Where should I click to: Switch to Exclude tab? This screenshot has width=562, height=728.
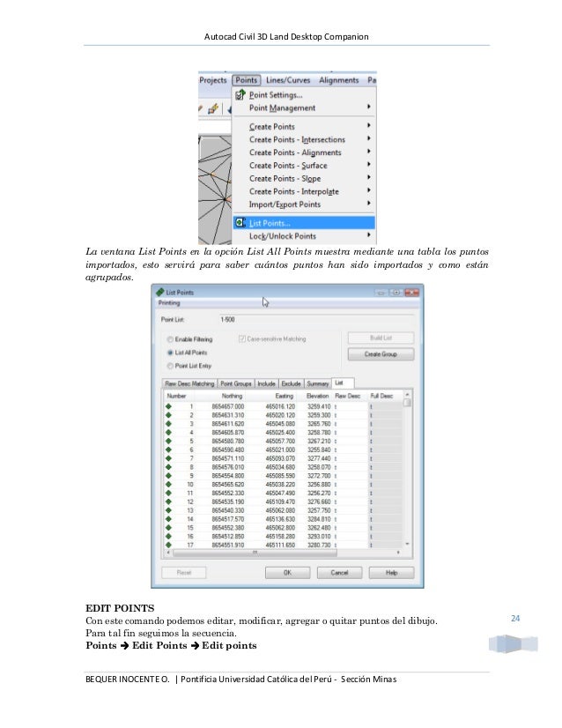[292, 383]
